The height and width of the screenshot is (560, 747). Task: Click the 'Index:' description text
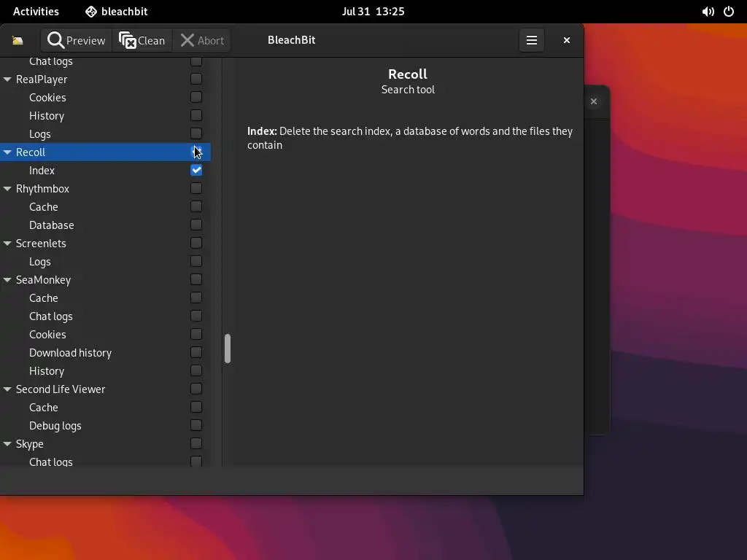tap(262, 131)
